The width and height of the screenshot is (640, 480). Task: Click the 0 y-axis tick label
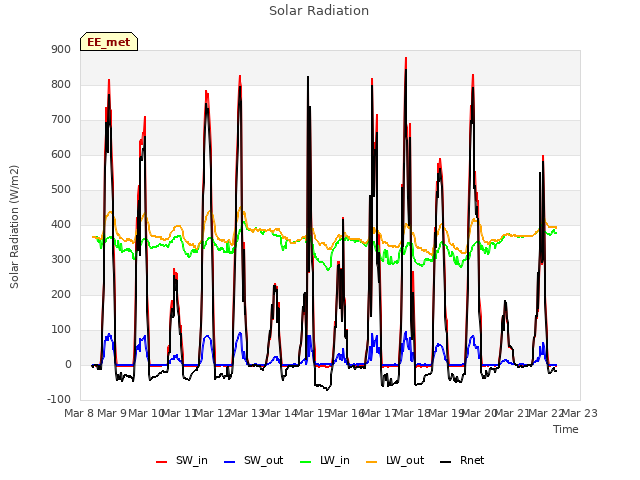68,364
